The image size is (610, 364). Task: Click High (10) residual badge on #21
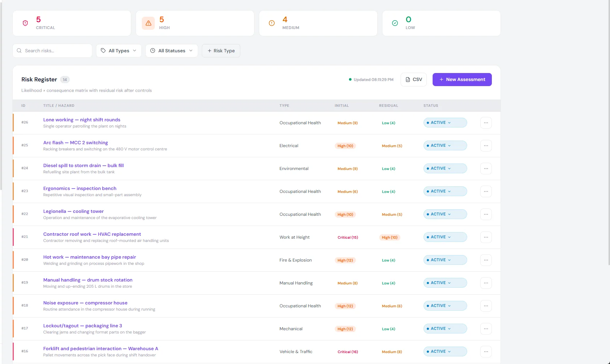point(390,238)
